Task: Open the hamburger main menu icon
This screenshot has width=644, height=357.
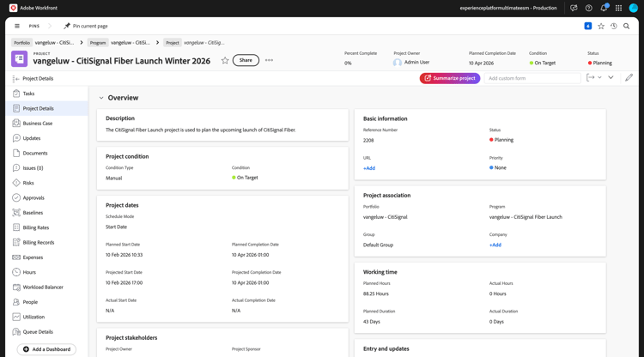Action: tap(17, 26)
